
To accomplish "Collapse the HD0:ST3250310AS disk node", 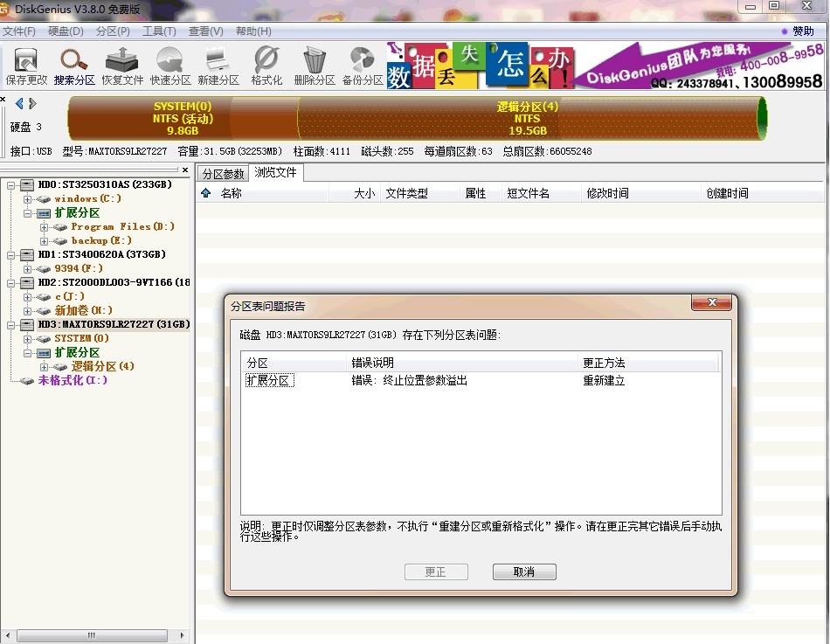I will (10, 185).
